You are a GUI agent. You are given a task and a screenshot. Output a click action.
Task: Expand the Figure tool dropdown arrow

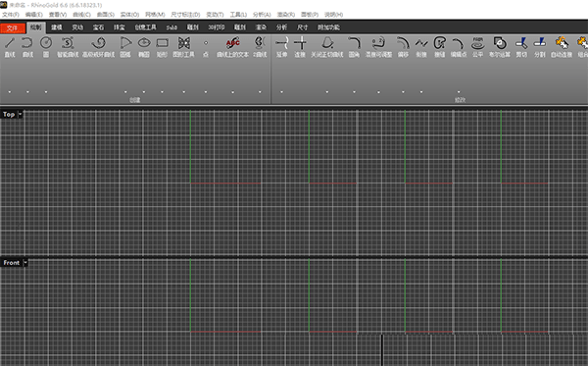point(184,92)
